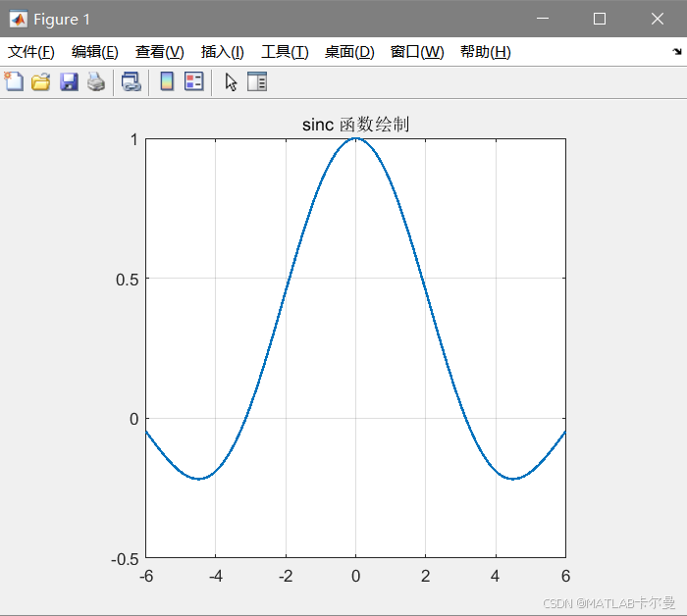
Task: Open the 插入(I) menu
Action: (x=223, y=52)
